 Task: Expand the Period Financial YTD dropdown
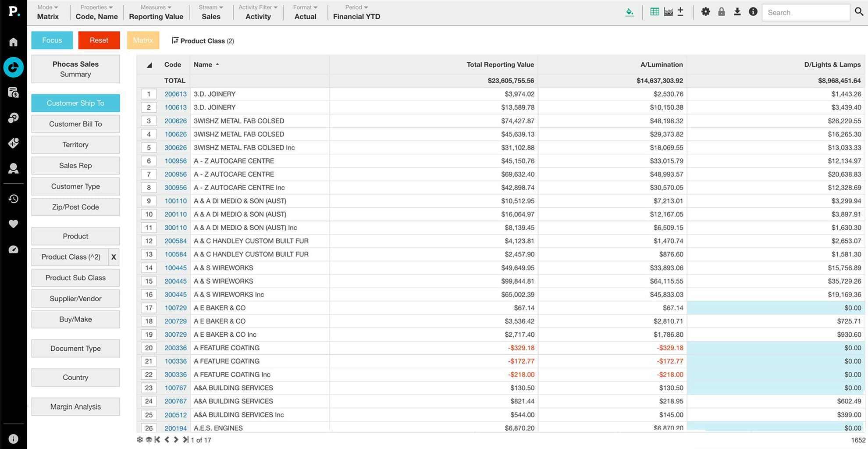click(356, 12)
